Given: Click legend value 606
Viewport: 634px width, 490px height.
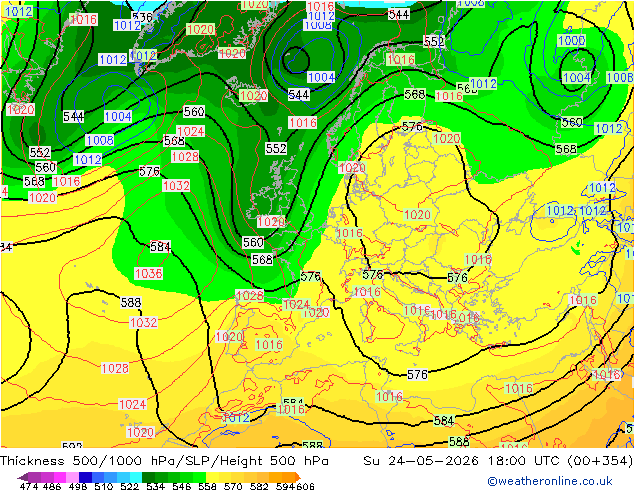Looking at the screenshot, I should pos(305,486).
